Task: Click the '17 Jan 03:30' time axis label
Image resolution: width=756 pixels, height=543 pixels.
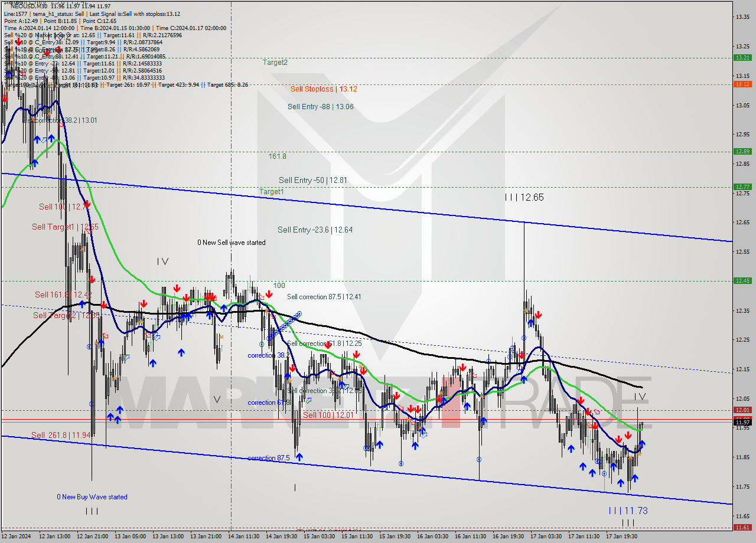Action: click(x=546, y=537)
